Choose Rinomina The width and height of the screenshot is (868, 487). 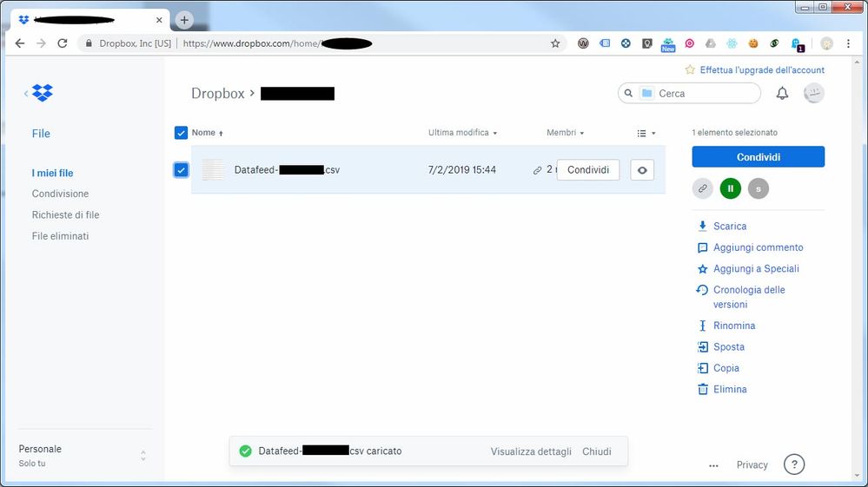pos(734,326)
